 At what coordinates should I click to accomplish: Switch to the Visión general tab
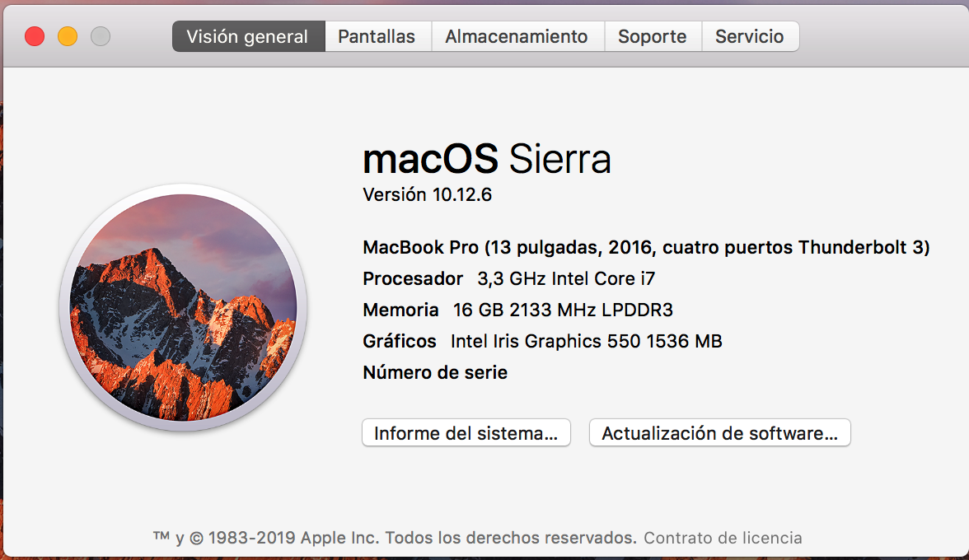click(x=247, y=37)
